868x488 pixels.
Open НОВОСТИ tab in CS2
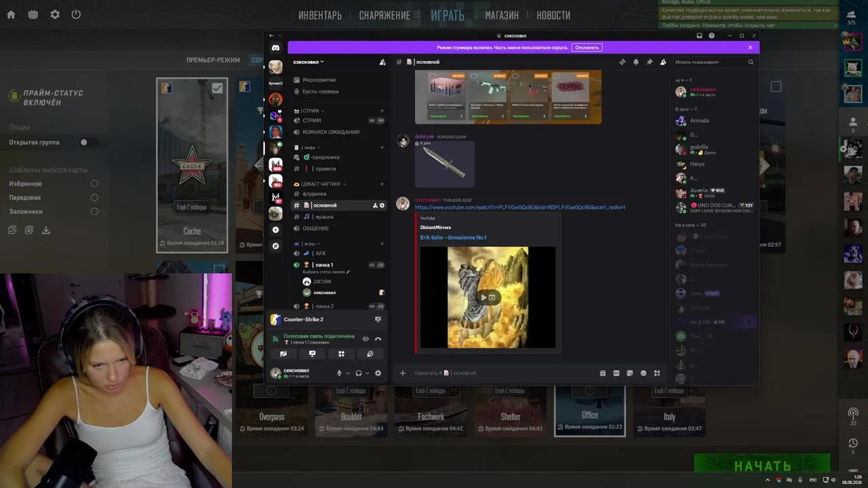tap(553, 15)
